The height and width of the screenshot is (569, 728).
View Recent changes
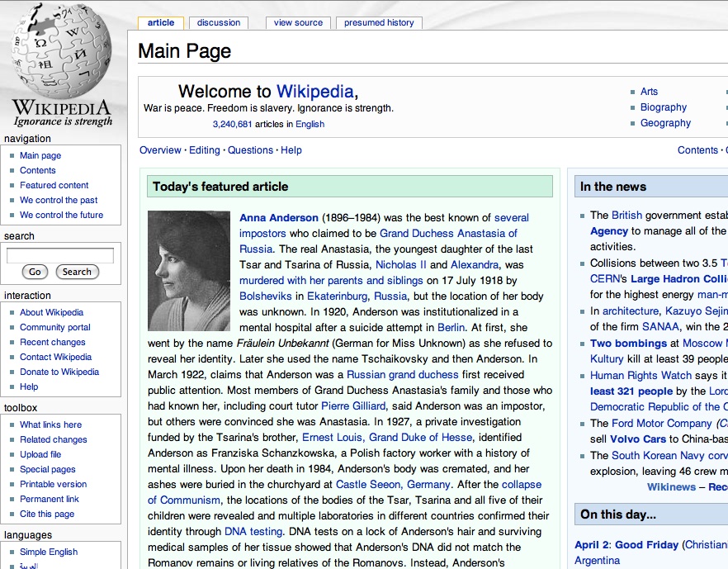(x=53, y=343)
